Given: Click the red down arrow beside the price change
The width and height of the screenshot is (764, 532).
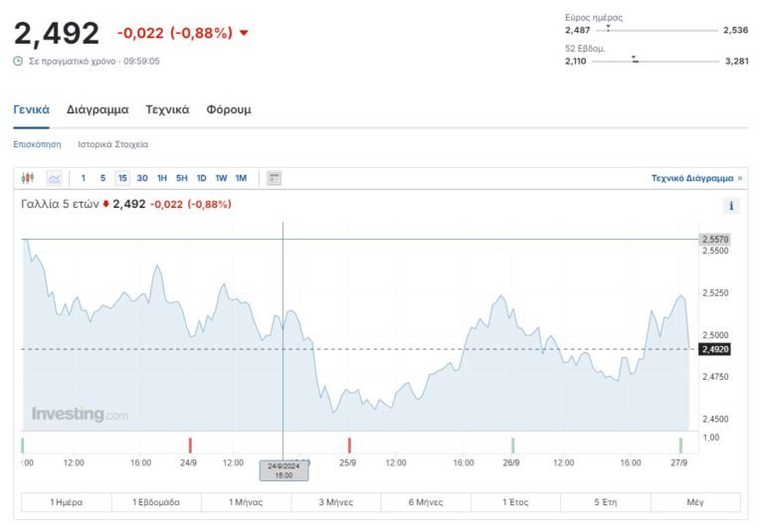Looking at the screenshot, I should click(244, 33).
